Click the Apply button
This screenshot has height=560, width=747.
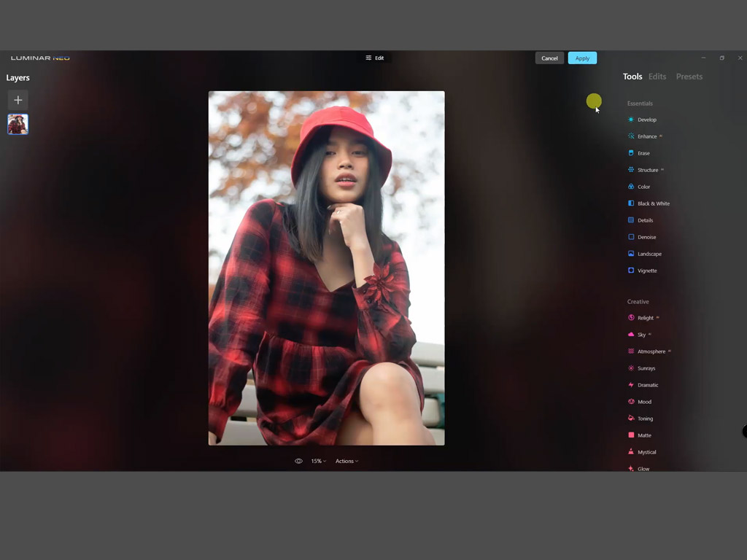(582, 58)
